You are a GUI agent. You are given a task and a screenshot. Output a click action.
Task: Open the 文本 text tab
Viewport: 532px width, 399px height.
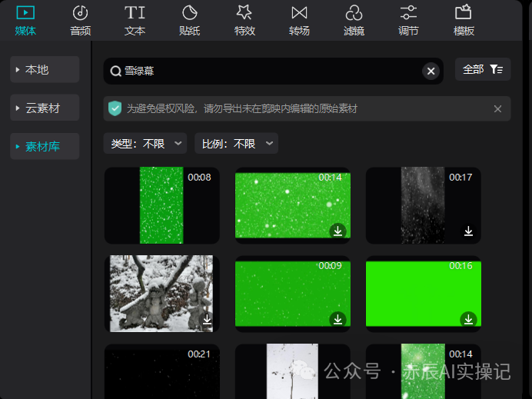coord(135,20)
